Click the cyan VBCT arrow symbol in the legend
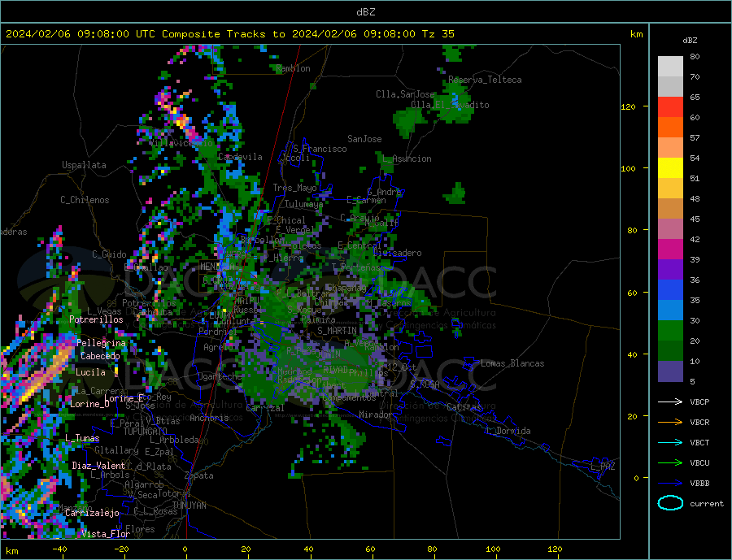The width and height of the screenshot is (732, 560). (x=670, y=442)
